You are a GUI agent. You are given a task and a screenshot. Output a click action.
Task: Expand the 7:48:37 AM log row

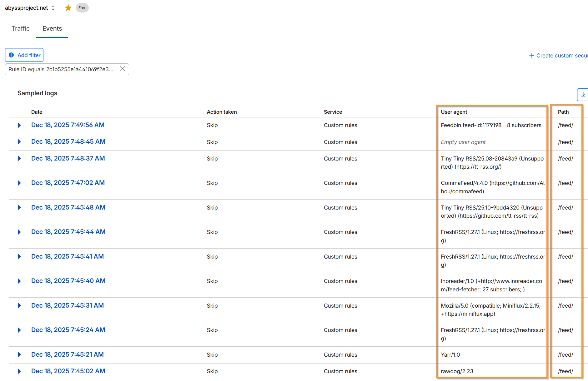tap(19, 158)
